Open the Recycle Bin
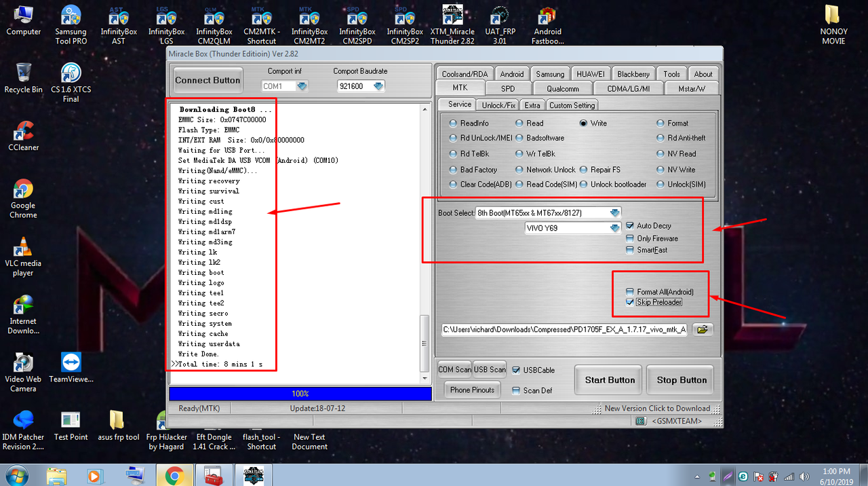Screen dimensions: 868x486 click(x=23, y=77)
